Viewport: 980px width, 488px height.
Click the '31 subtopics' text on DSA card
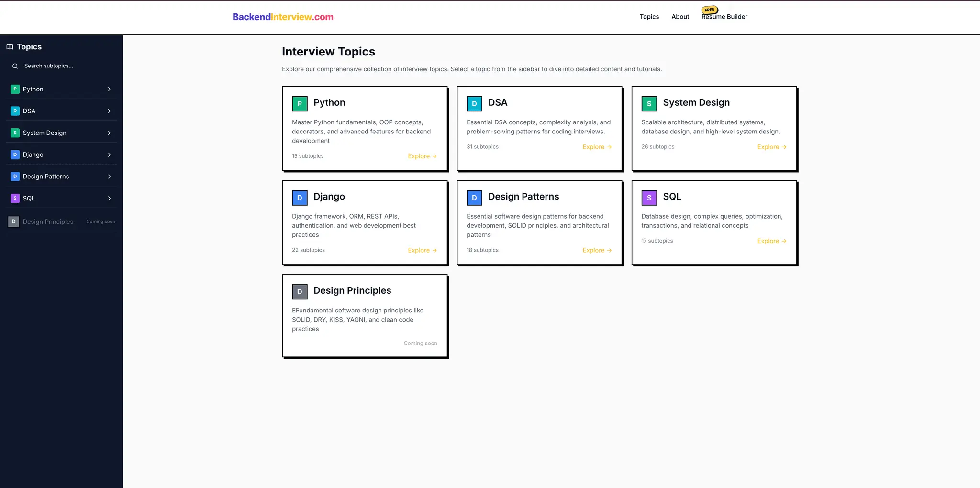(482, 147)
